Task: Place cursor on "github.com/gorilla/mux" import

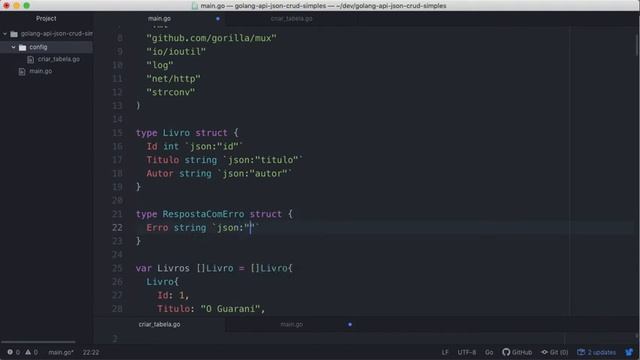Action: 211,38
